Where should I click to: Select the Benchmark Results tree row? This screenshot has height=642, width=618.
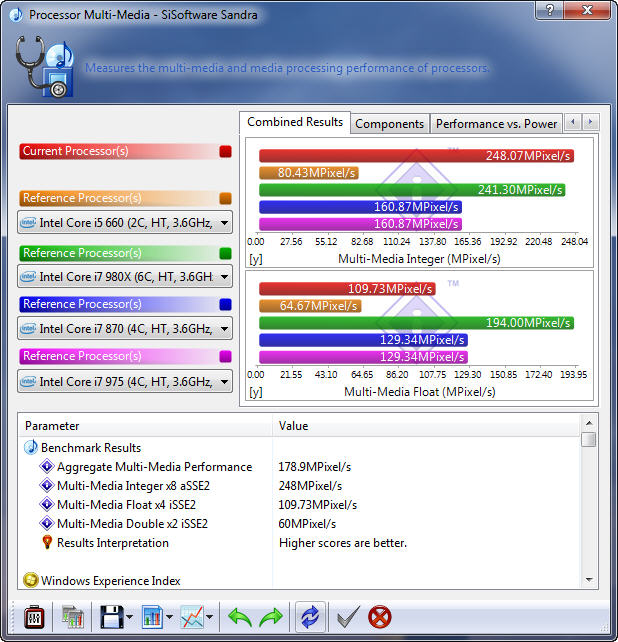coord(91,448)
